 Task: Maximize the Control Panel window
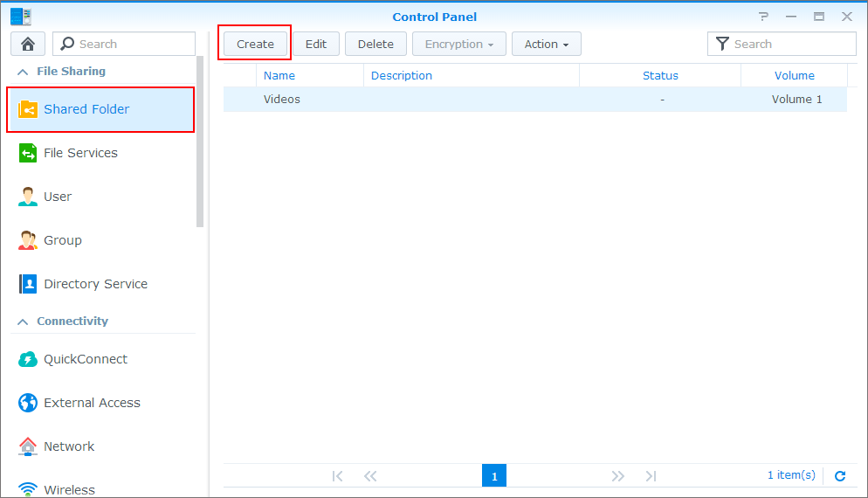[819, 17]
